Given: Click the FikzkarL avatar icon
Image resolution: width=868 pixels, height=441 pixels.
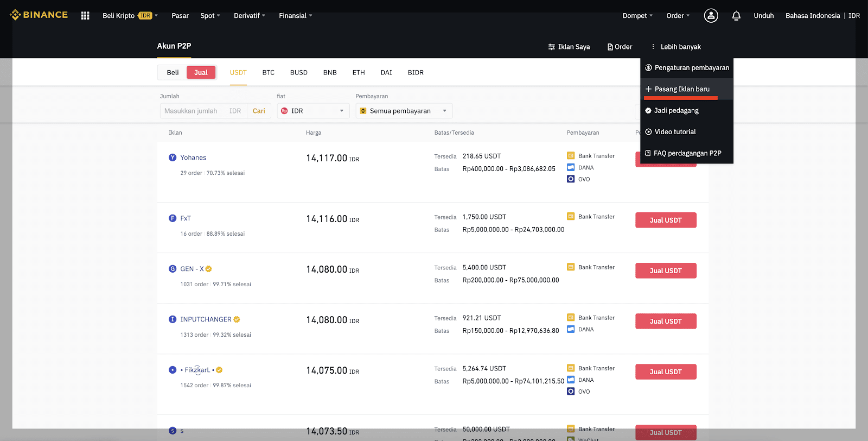Looking at the screenshot, I should (x=173, y=370).
